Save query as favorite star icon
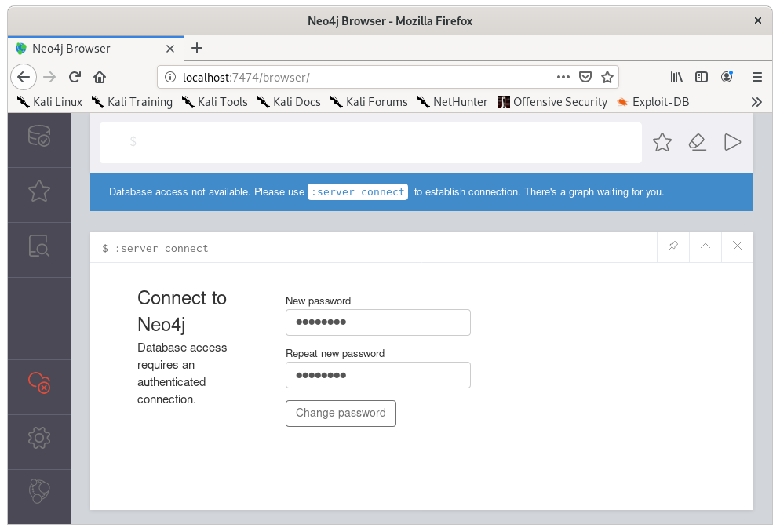780x532 pixels. tap(662, 142)
